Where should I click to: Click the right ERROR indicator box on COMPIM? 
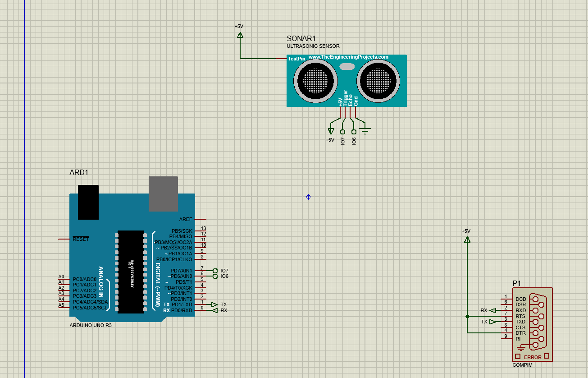click(547, 356)
